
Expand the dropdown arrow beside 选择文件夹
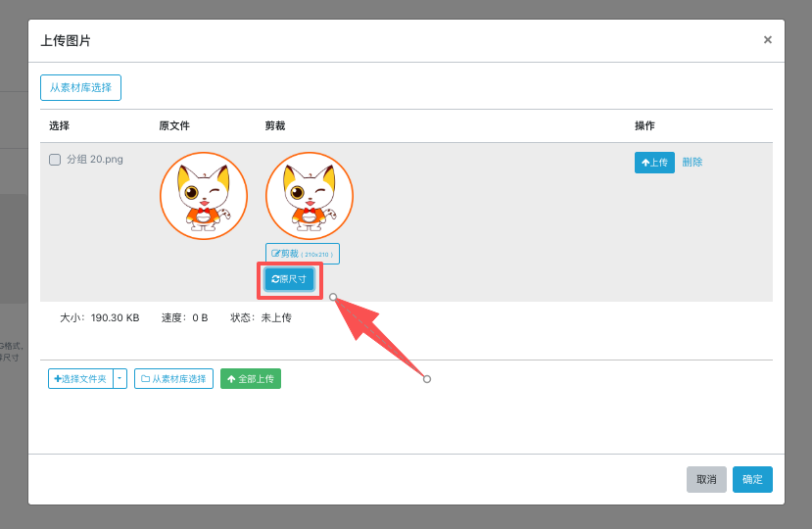[119, 379]
